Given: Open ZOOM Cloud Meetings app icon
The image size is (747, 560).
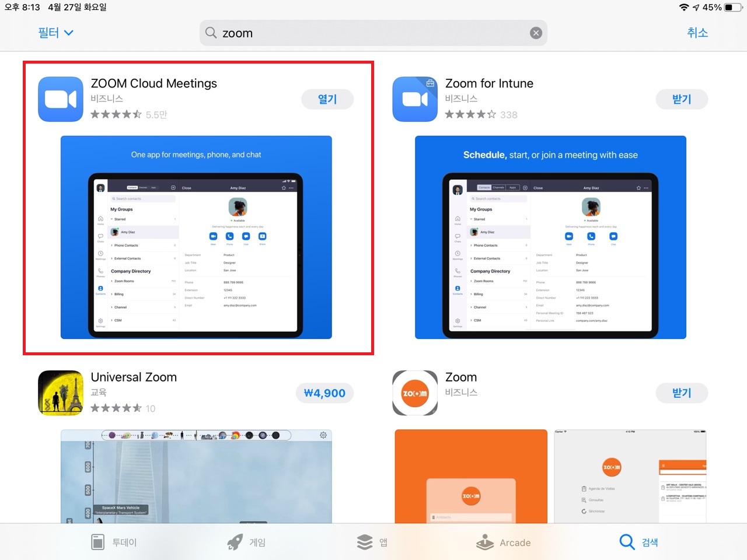Looking at the screenshot, I should [61, 99].
